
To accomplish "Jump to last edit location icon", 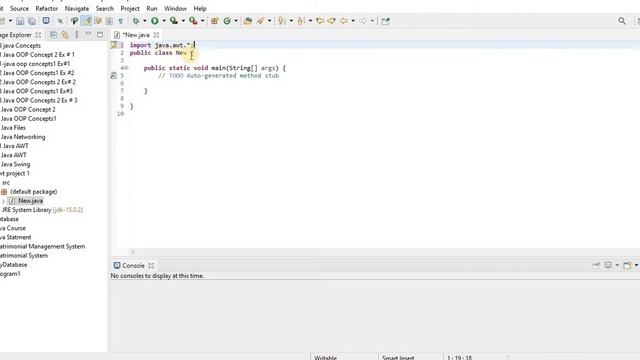I will pos(320,21).
